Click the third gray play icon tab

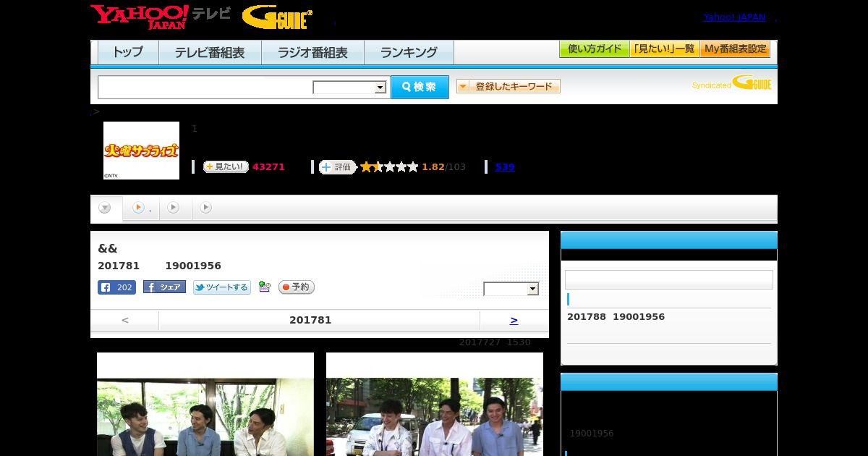(174, 208)
